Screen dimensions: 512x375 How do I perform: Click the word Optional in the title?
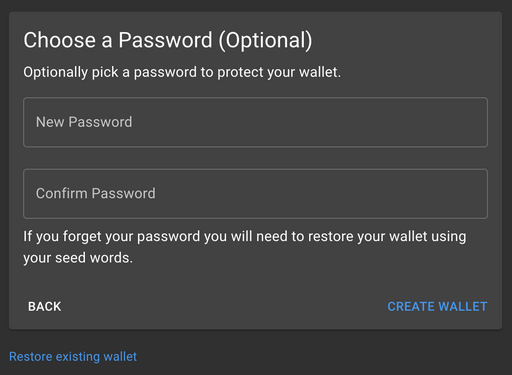click(x=265, y=41)
